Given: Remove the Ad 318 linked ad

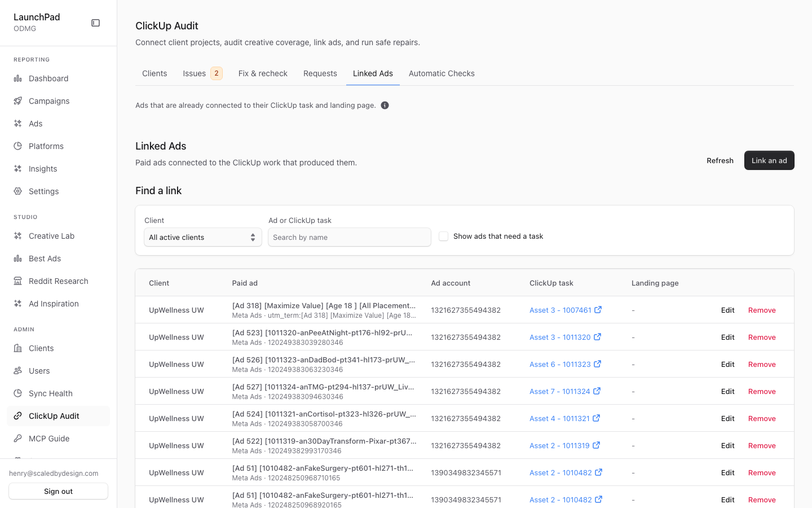Looking at the screenshot, I should (762, 310).
